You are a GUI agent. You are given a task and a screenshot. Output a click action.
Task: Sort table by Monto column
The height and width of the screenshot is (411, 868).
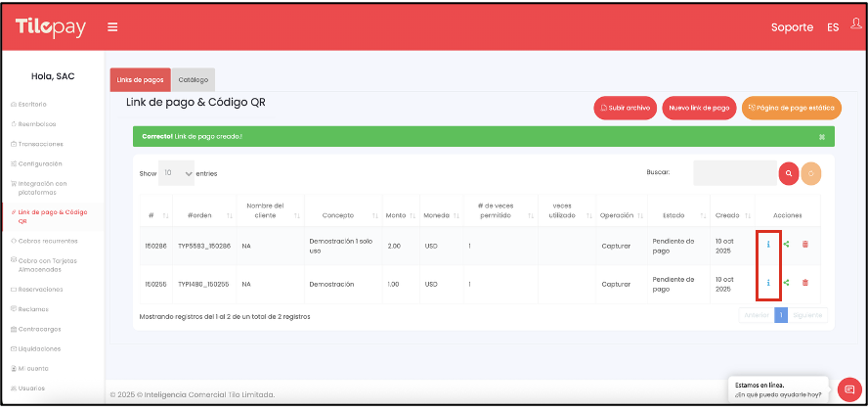[400, 215]
